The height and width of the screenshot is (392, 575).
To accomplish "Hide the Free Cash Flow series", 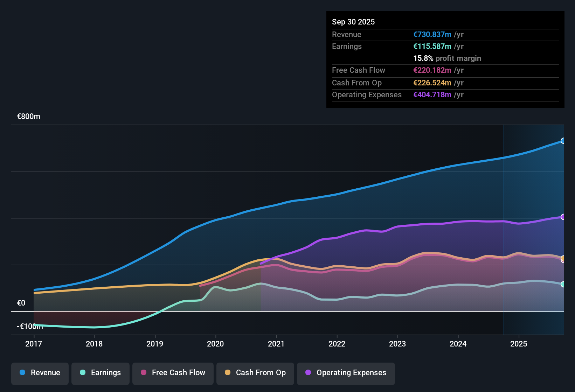I will coord(173,373).
